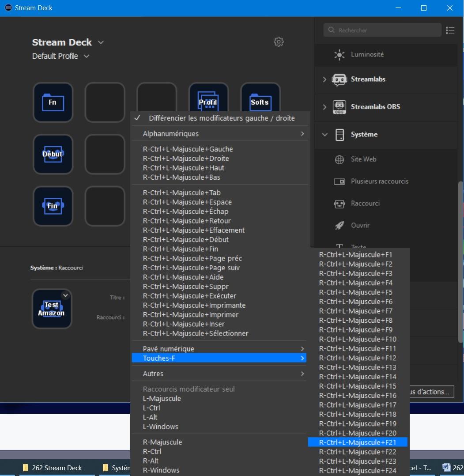Select the Début key
Screen dimensions: 464x476
[x=53, y=154]
